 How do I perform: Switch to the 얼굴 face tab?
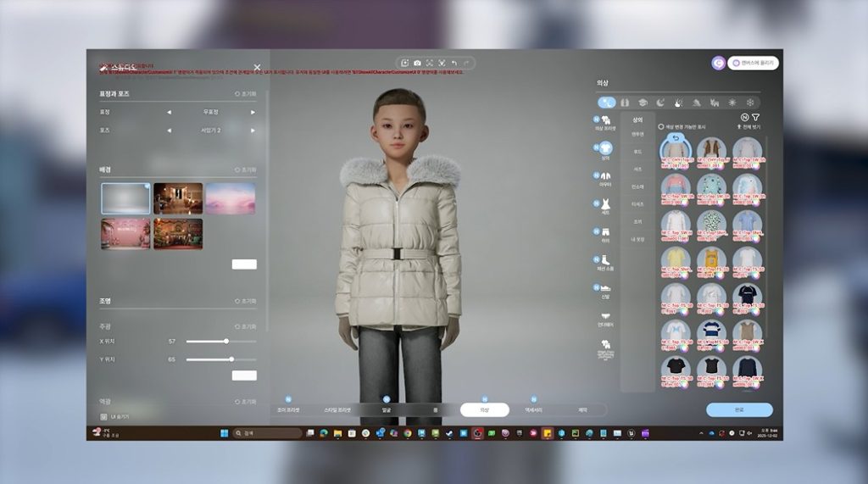coord(387,409)
